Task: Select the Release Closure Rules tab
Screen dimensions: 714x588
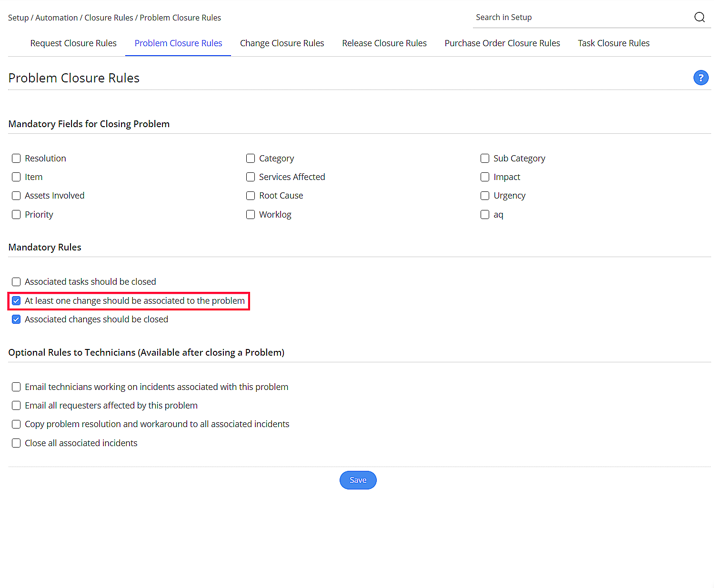Action: [x=384, y=43]
